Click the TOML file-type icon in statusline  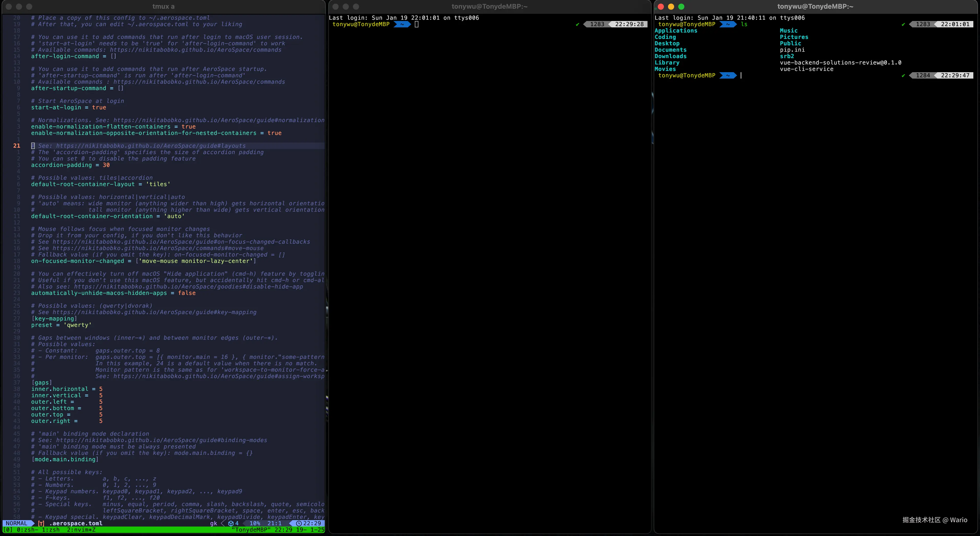[41, 523]
